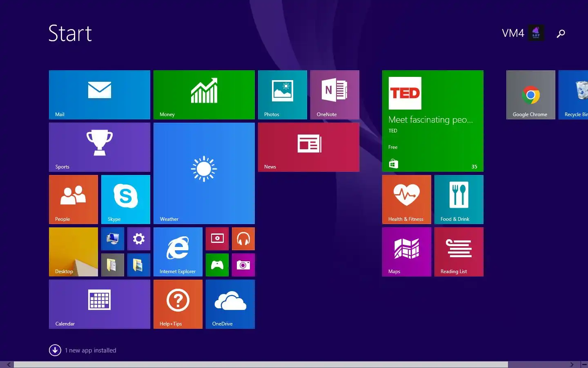Open the Pictures folder small tile

coord(139,265)
